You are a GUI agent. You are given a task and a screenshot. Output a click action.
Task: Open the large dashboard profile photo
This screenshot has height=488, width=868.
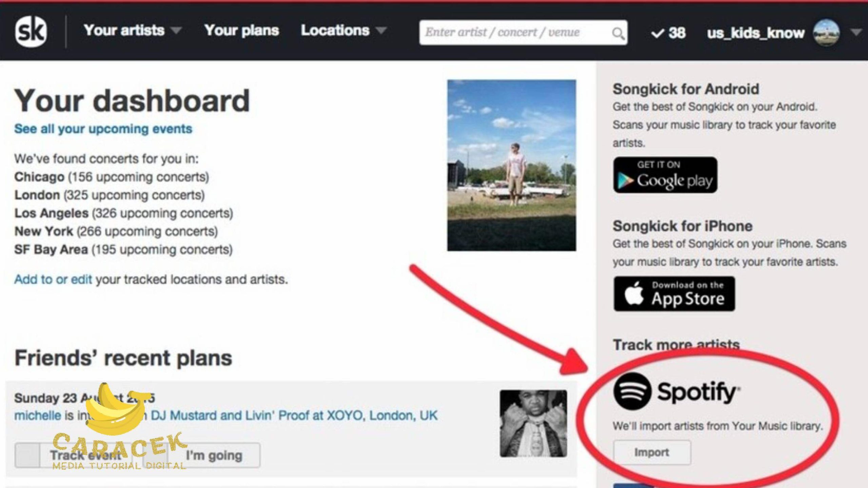coord(511,165)
